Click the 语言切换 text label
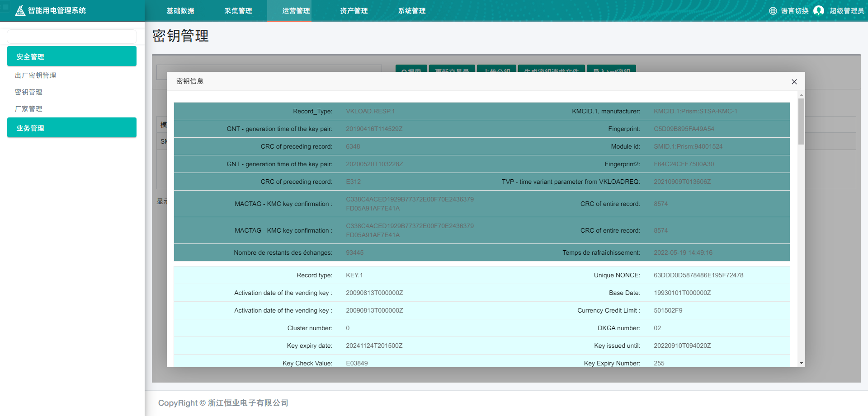This screenshot has width=868, height=416. click(794, 11)
